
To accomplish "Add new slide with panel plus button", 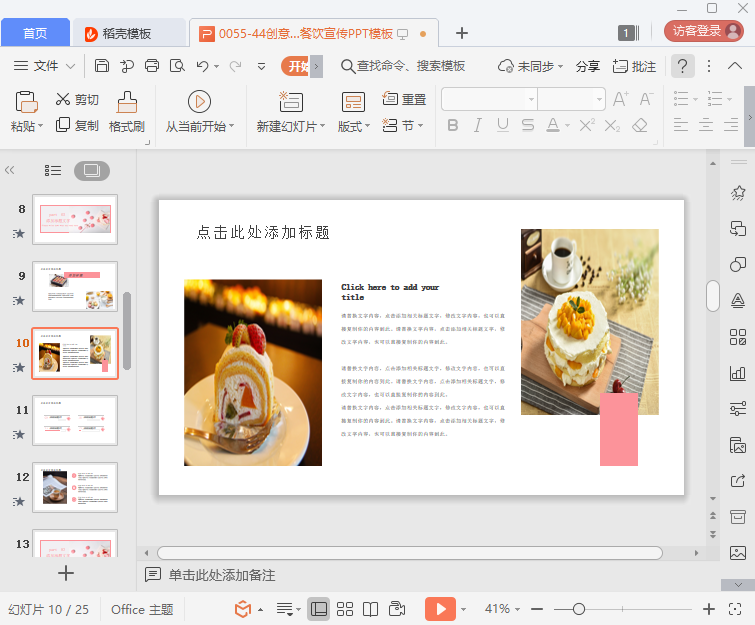I will pos(66,573).
